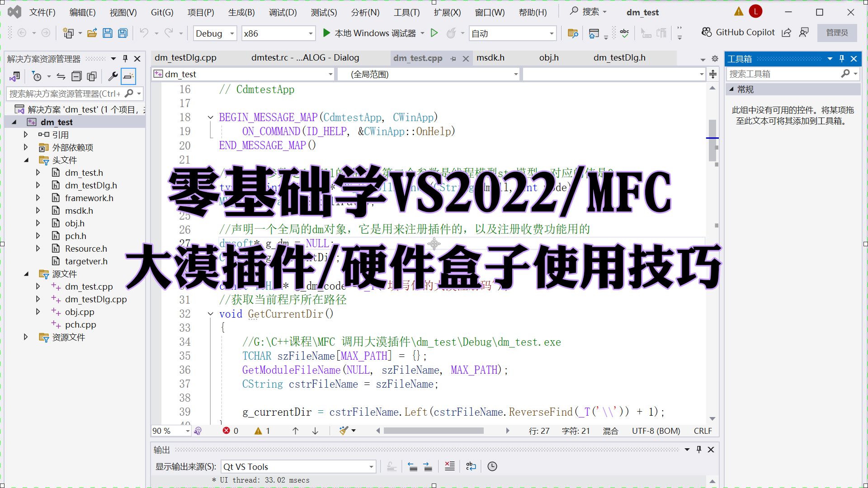Open the GitHub Copilot icon

(x=706, y=33)
